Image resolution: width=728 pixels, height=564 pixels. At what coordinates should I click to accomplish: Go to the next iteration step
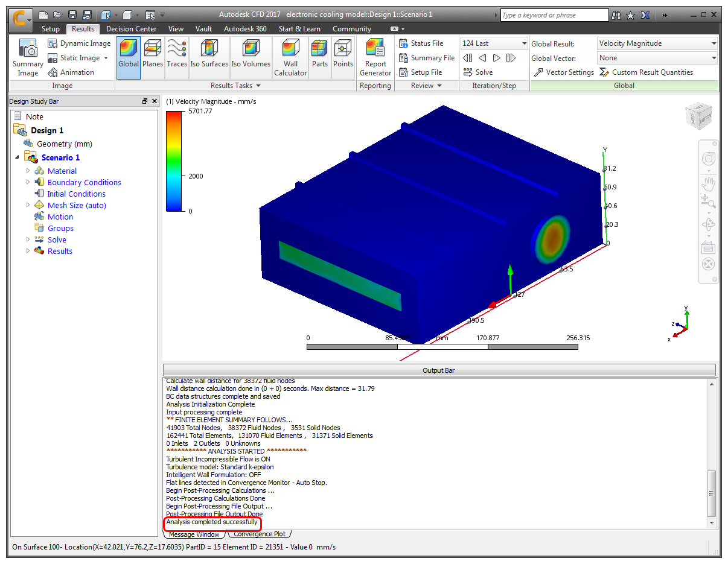click(496, 58)
